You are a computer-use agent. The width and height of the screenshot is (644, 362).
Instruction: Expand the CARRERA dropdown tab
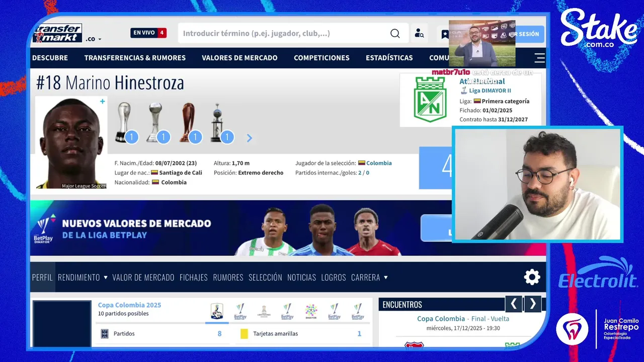pos(369,277)
